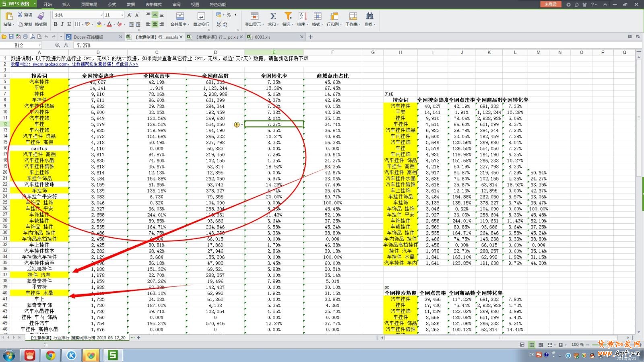This screenshot has width=644, height=362.
Task: Decrease font size with the smaller A icon
Action: pos(137,15)
